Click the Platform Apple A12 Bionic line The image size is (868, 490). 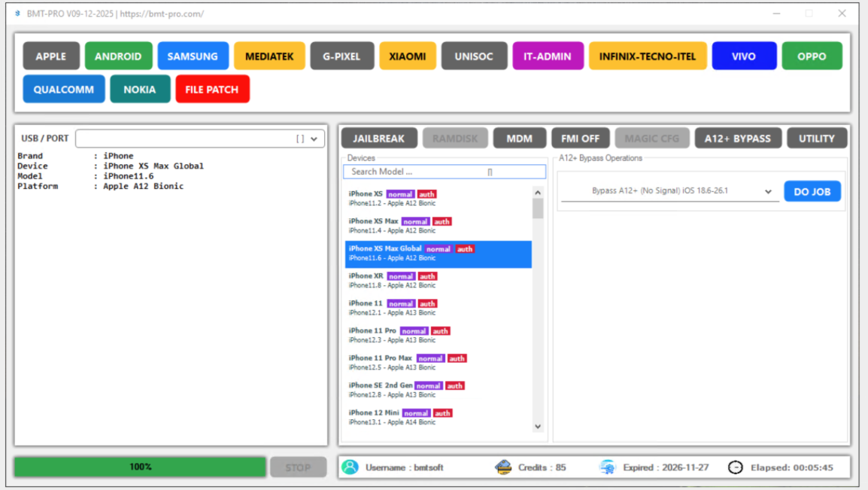tap(100, 186)
